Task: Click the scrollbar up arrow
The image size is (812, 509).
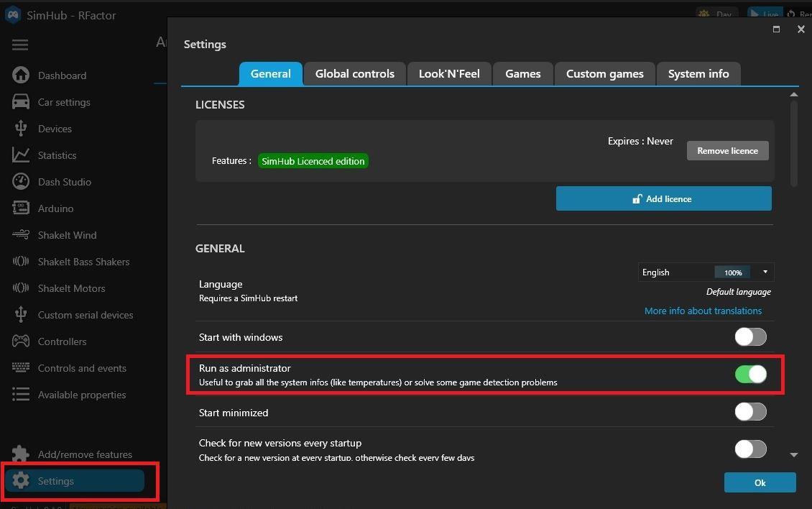Action: (x=793, y=94)
